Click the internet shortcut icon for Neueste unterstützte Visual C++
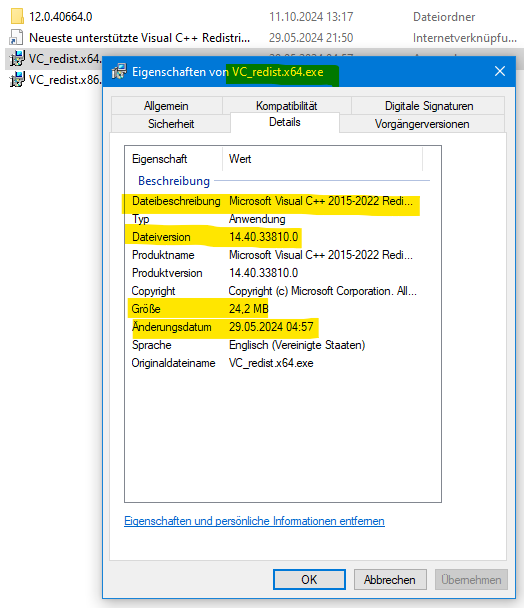 (x=16, y=37)
